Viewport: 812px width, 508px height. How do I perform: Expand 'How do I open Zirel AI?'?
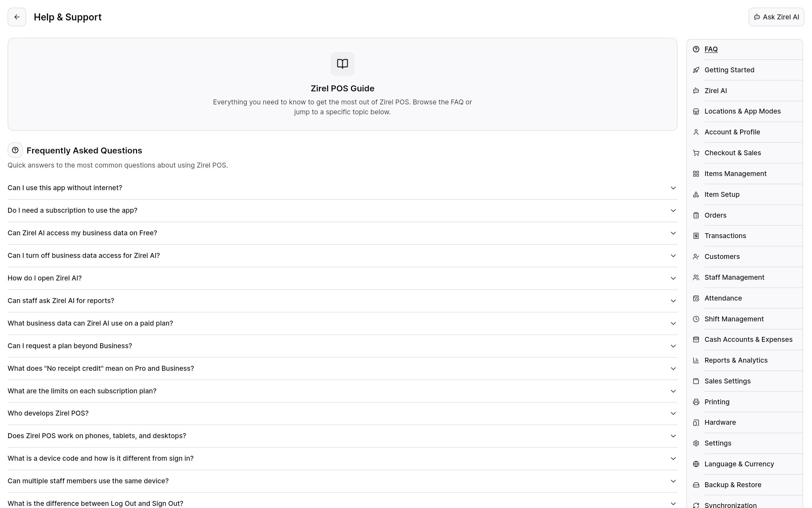click(x=342, y=278)
